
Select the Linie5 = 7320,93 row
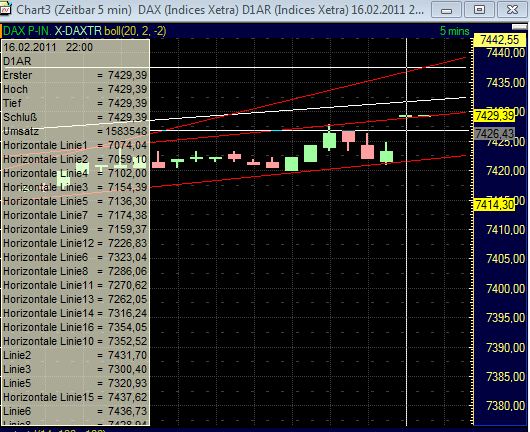75,384
